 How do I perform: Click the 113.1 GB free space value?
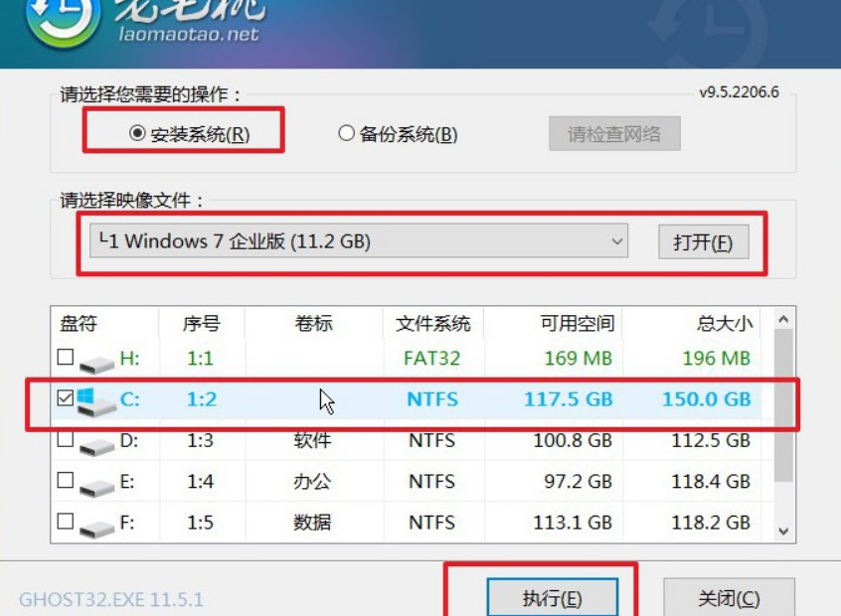(573, 523)
